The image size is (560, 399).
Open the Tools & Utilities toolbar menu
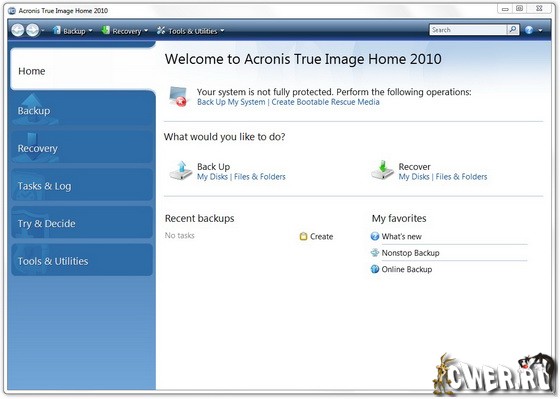196,31
